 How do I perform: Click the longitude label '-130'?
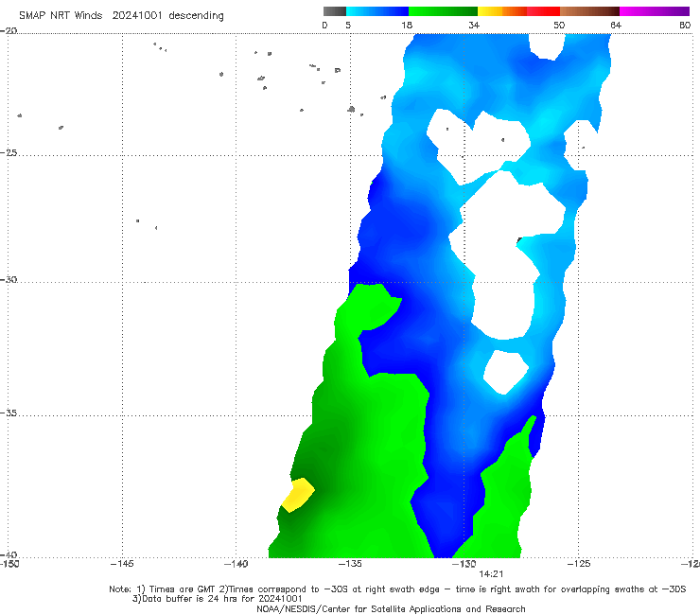click(x=464, y=564)
